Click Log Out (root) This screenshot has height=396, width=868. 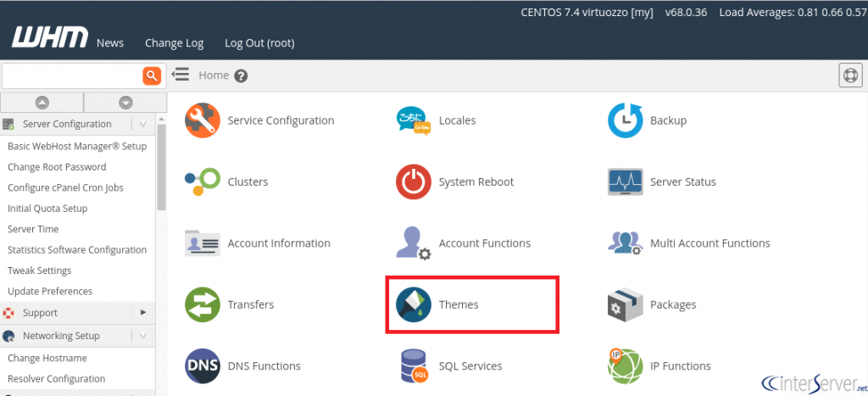259,42
